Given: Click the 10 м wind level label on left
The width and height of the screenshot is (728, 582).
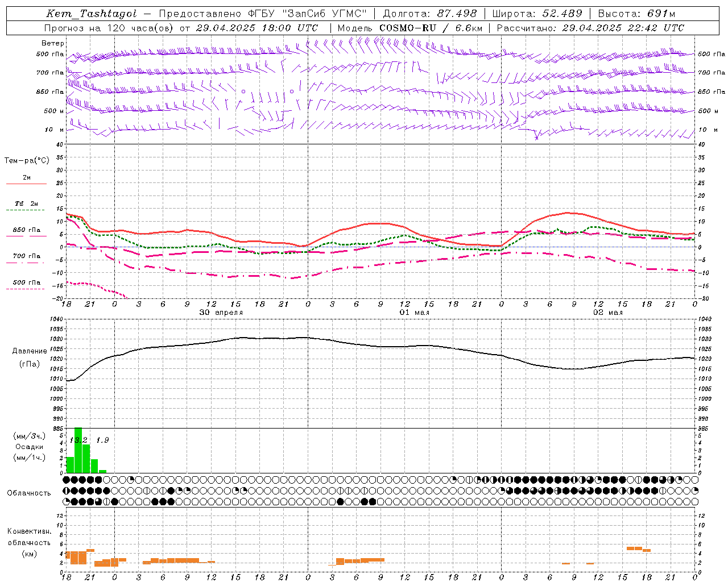Looking at the screenshot, I should click(55, 130).
